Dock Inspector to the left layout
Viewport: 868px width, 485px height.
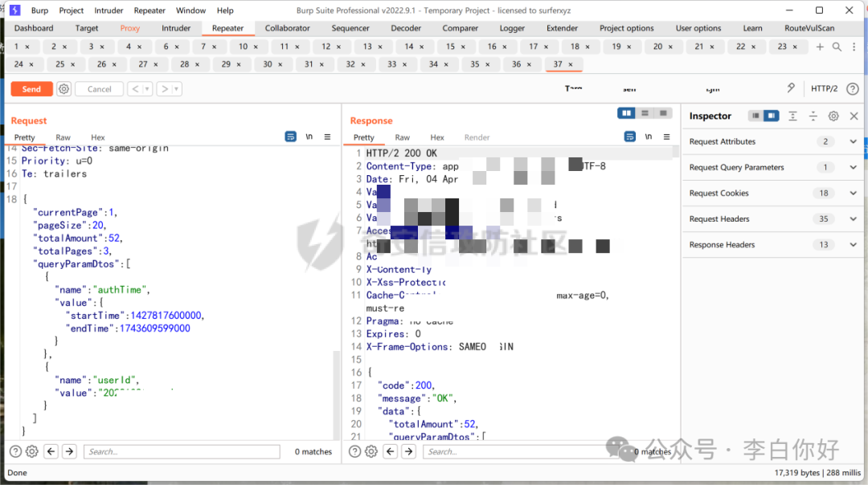(x=755, y=116)
